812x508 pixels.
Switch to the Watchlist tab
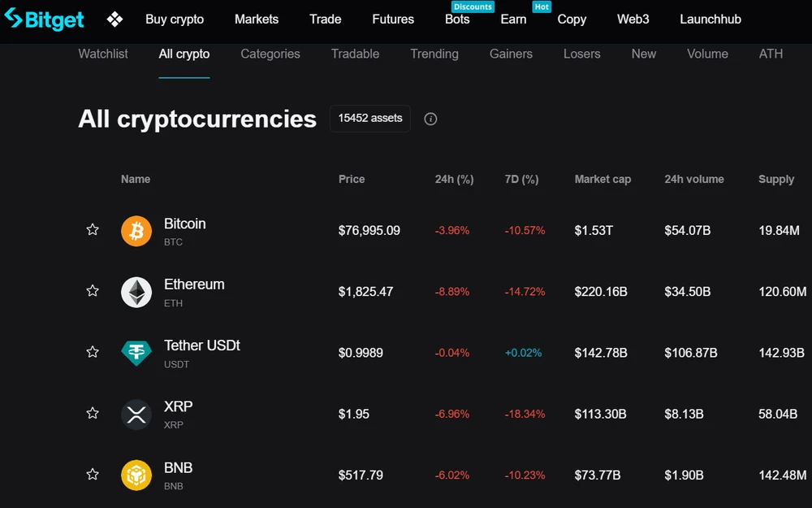pyautogui.click(x=103, y=54)
